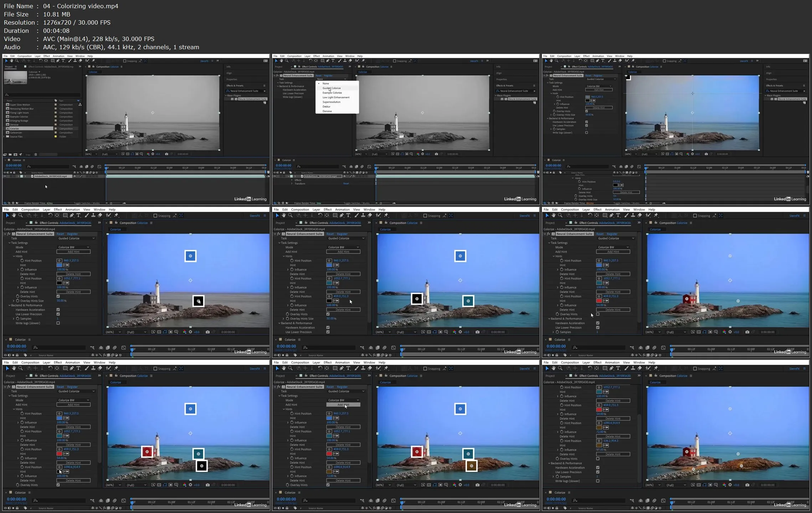
Task: Open Mode dropdown in two-hint frame
Action: pos(73,247)
